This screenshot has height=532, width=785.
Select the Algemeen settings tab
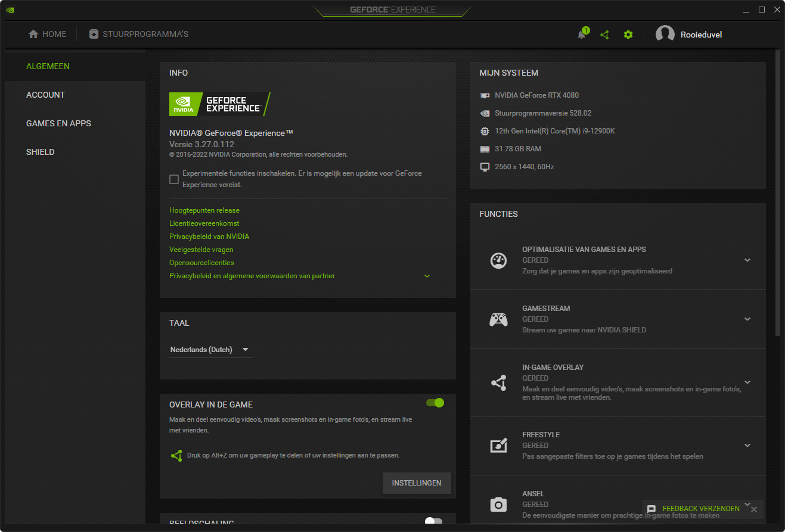coord(75,66)
